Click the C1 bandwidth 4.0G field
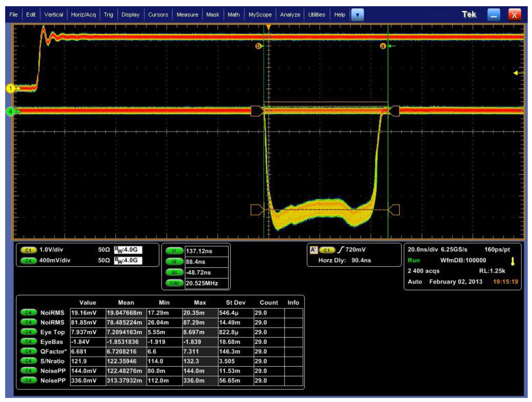Image resolution: width=532 pixels, height=402 pixels. click(128, 250)
